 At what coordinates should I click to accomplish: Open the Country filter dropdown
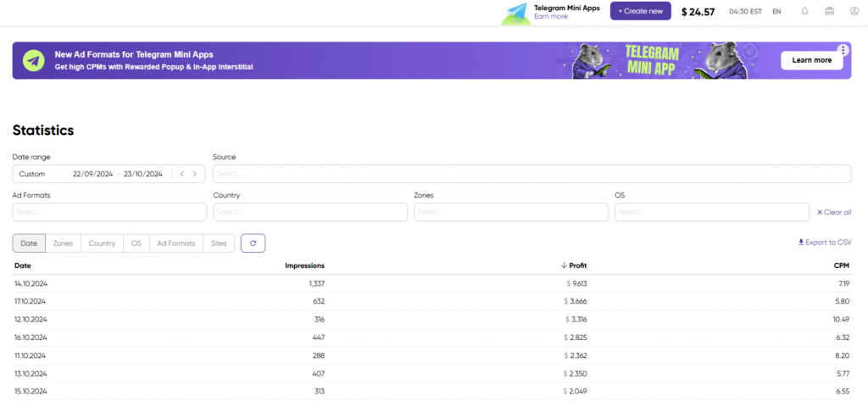pos(309,212)
